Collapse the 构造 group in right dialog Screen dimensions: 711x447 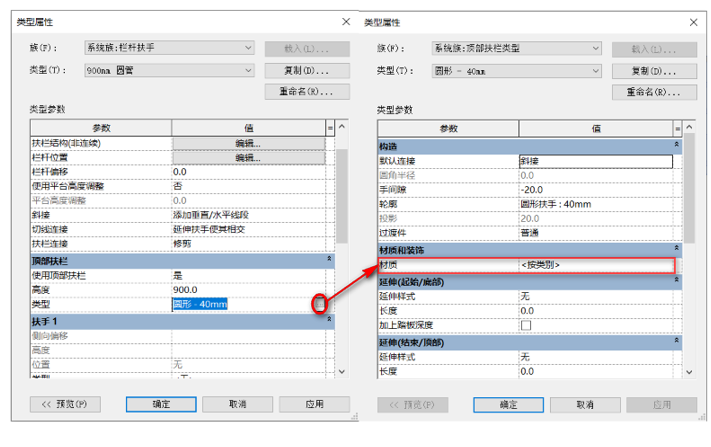[x=677, y=144]
